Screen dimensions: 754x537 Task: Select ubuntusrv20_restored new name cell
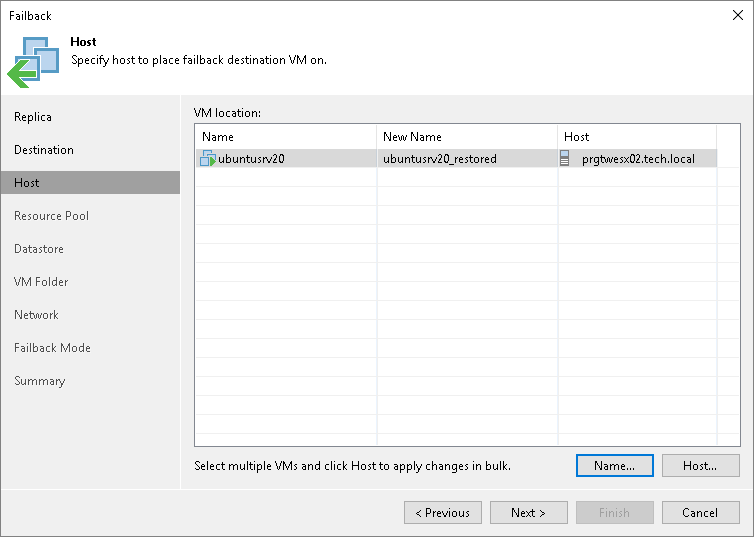click(x=467, y=159)
